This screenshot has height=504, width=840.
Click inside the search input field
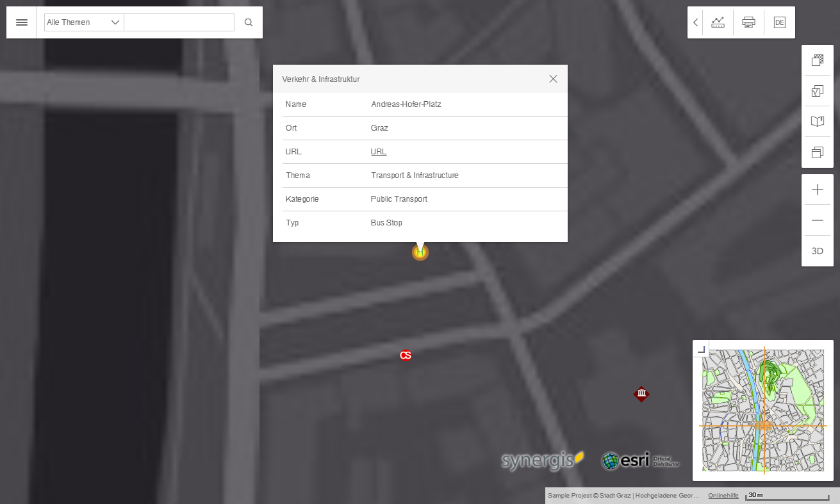(179, 22)
